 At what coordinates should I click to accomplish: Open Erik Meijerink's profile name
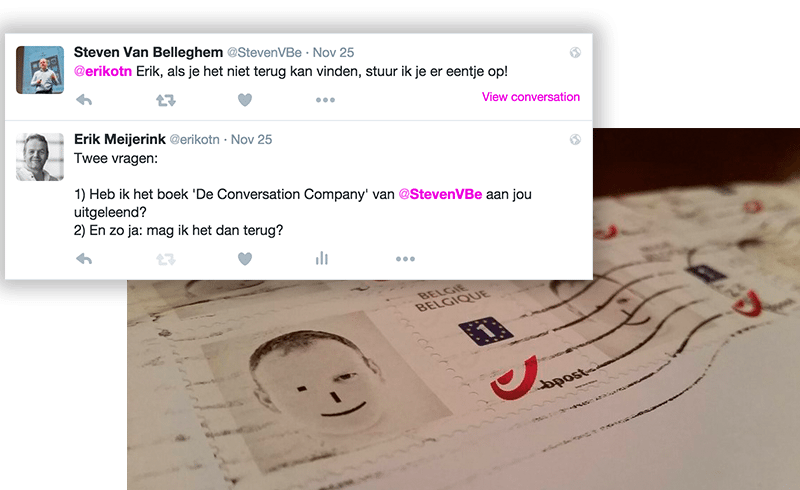[x=120, y=139]
